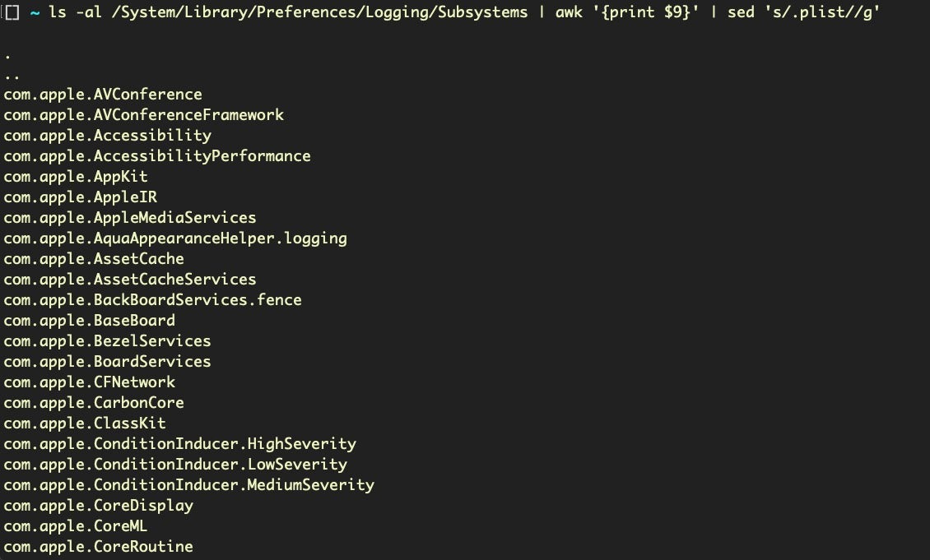This screenshot has height=560, width=930.
Task: Select the com.apple.BackBoardServices.fence entry
Action: pyautogui.click(x=153, y=300)
